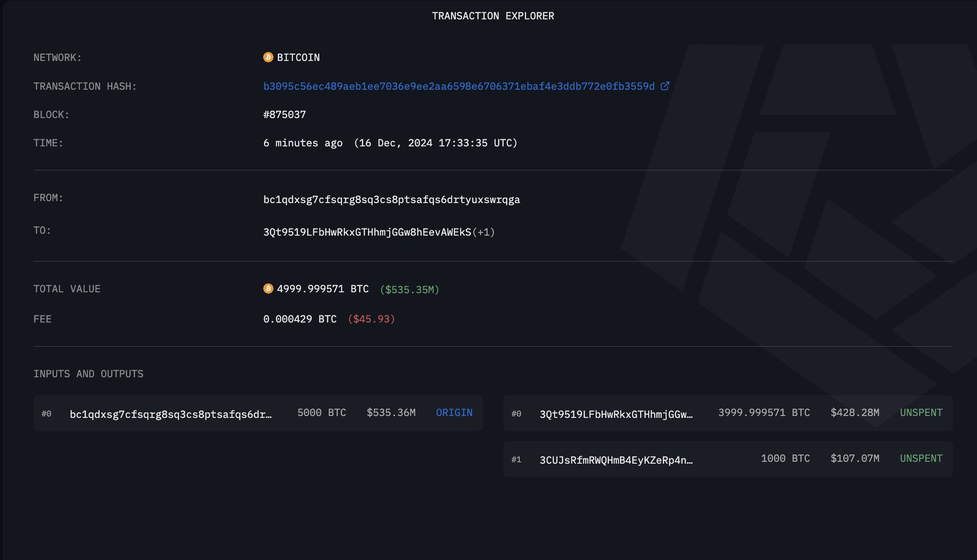Click the TRANSACTION EXPLORER title
This screenshot has width=977, height=560.
(493, 16)
